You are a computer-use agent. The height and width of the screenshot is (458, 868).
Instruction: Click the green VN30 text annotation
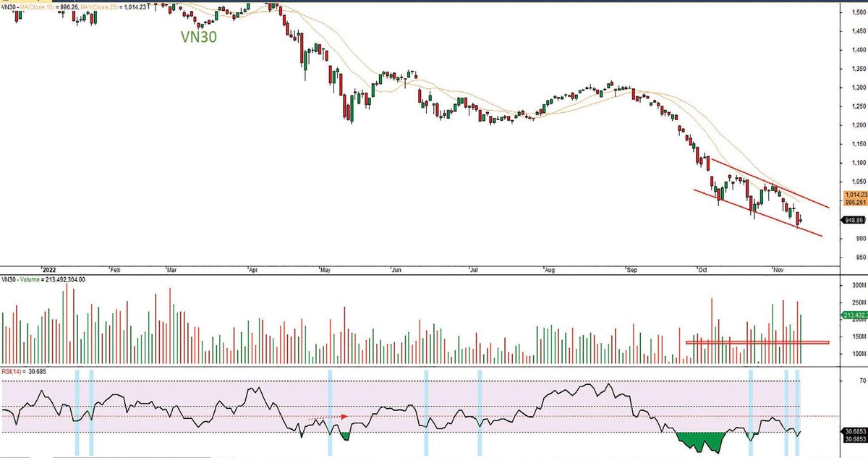click(200, 38)
